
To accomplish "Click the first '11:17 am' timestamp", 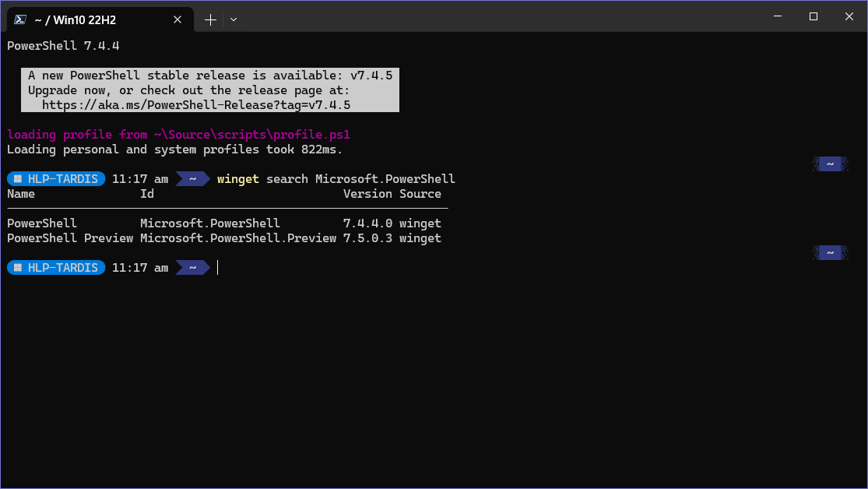I will (x=140, y=179).
